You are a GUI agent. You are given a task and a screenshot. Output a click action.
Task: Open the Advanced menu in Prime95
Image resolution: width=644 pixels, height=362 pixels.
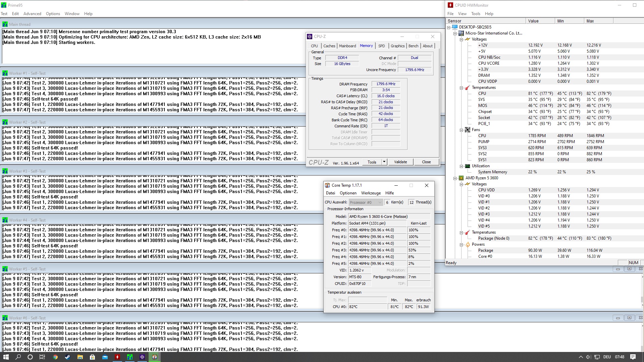(x=32, y=14)
